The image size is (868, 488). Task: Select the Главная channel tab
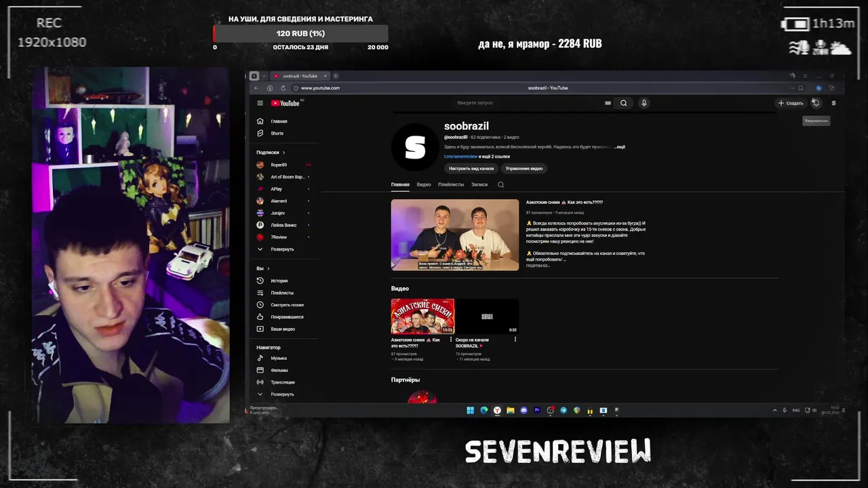[400, 184]
